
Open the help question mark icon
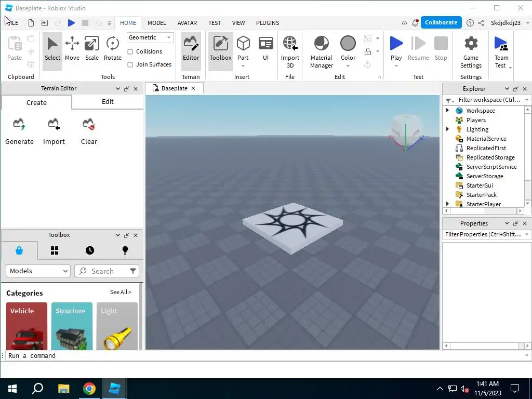(x=470, y=23)
